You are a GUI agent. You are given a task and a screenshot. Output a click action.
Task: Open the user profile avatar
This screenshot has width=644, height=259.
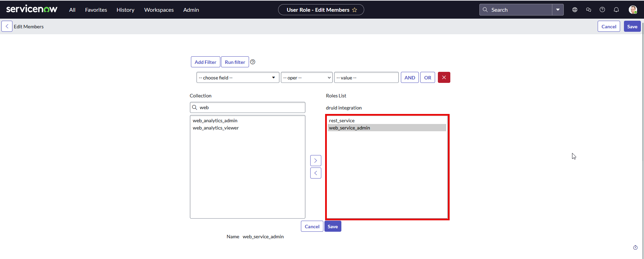point(633,10)
